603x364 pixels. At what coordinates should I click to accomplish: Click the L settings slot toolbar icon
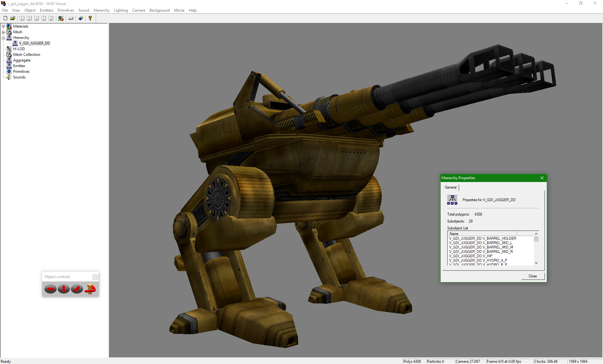36,18
